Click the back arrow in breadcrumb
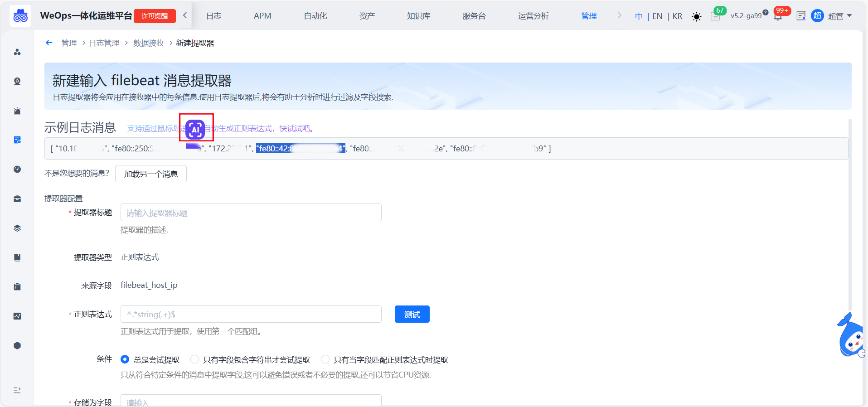Image resolution: width=868 pixels, height=407 pixels. pos(49,43)
